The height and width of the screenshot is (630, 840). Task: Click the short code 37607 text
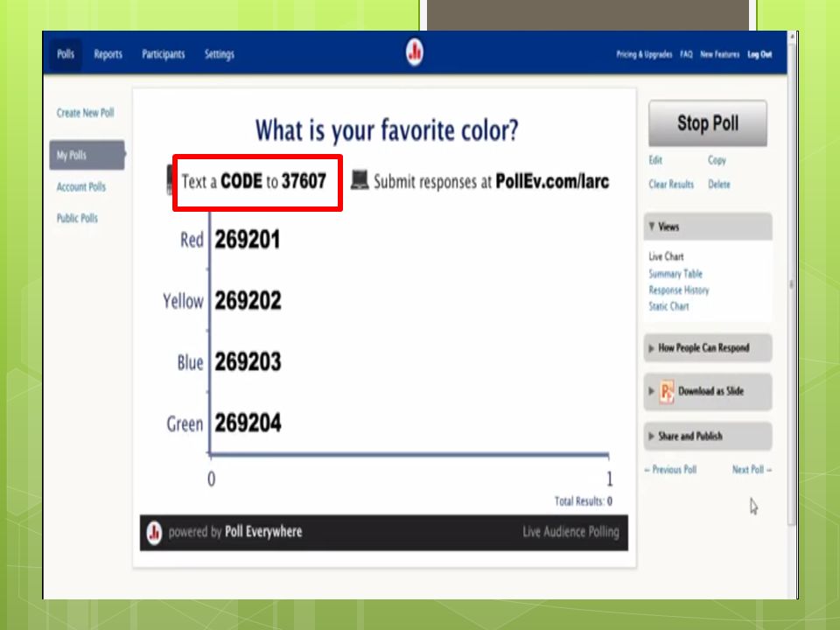(x=304, y=181)
